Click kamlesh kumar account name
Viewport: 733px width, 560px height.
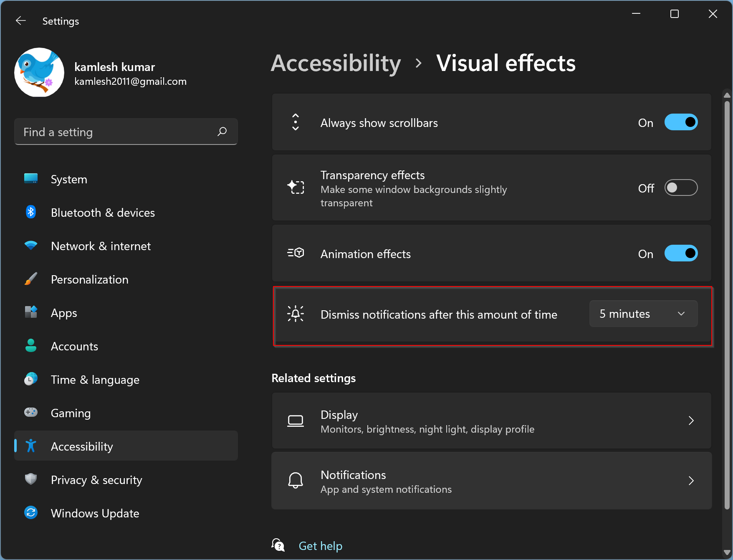115,67
